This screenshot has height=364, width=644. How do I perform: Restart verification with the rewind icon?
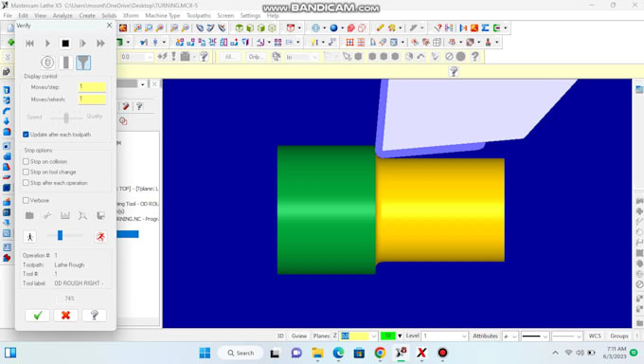(x=29, y=44)
